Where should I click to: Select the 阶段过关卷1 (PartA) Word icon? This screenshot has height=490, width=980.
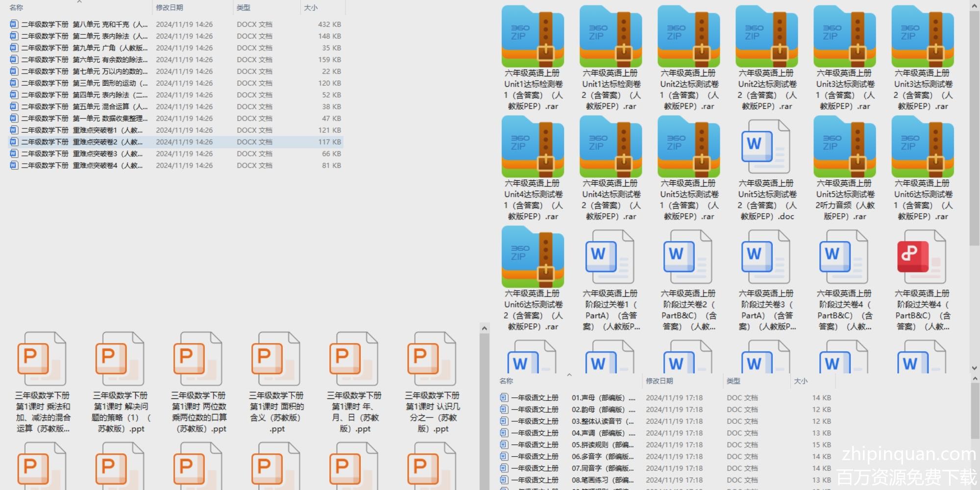pyautogui.click(x=610, y=257)
